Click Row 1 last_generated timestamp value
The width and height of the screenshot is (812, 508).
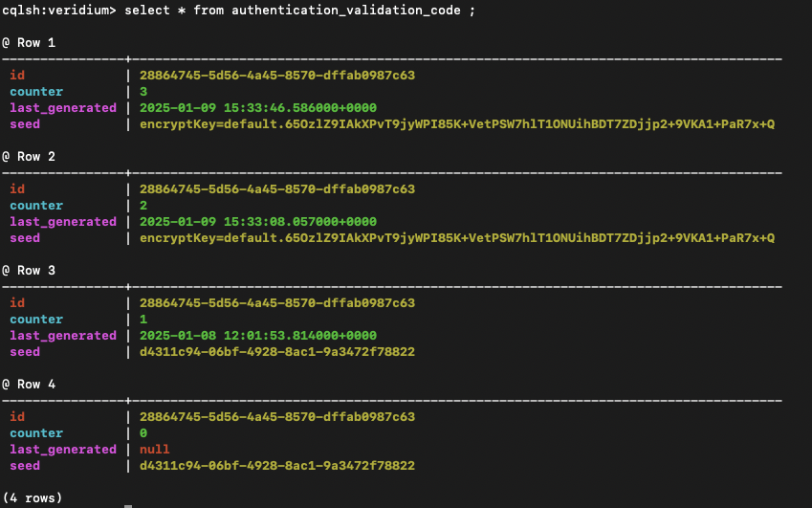(x=257, y=107)
